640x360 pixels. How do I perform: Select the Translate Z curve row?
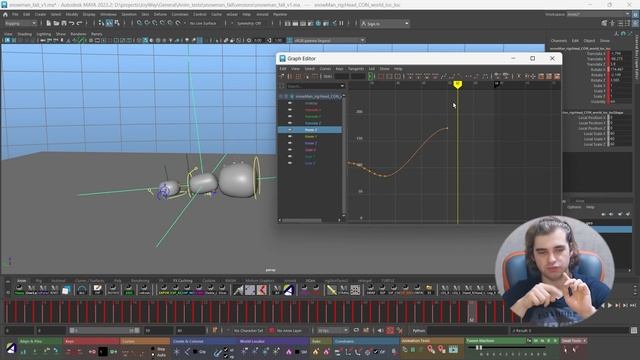pos(310,123)
